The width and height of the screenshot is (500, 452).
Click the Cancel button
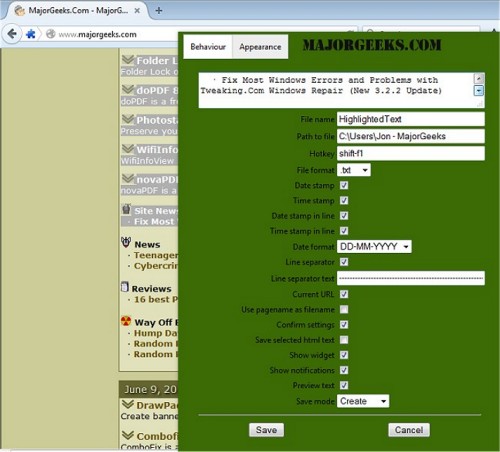(409, 430)
